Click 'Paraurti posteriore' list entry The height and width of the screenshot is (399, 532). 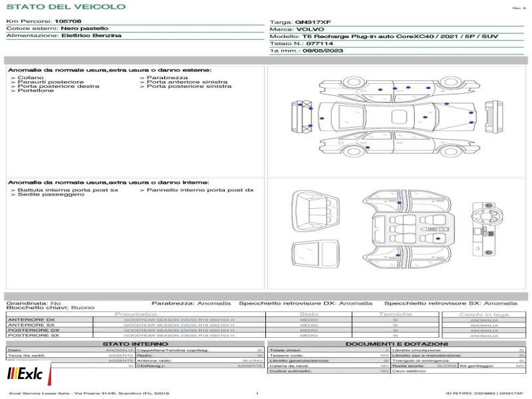click(x=51, y=82)
